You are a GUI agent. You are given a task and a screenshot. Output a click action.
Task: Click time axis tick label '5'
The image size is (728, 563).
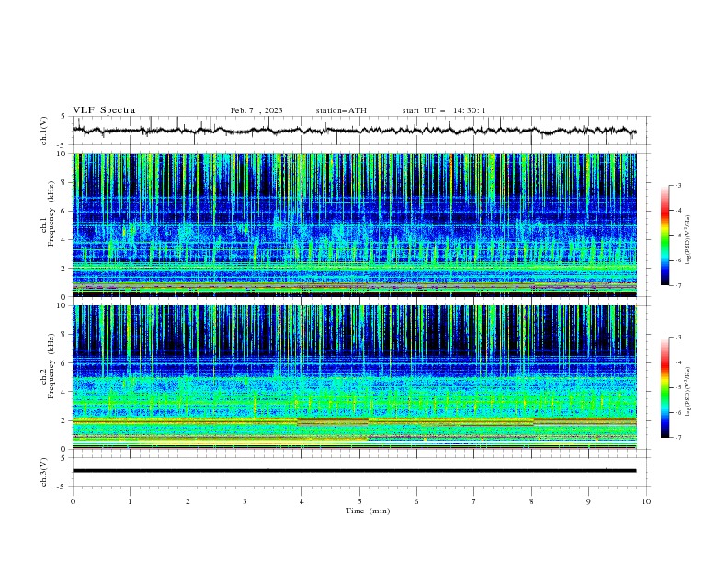(x=359, y=501)
